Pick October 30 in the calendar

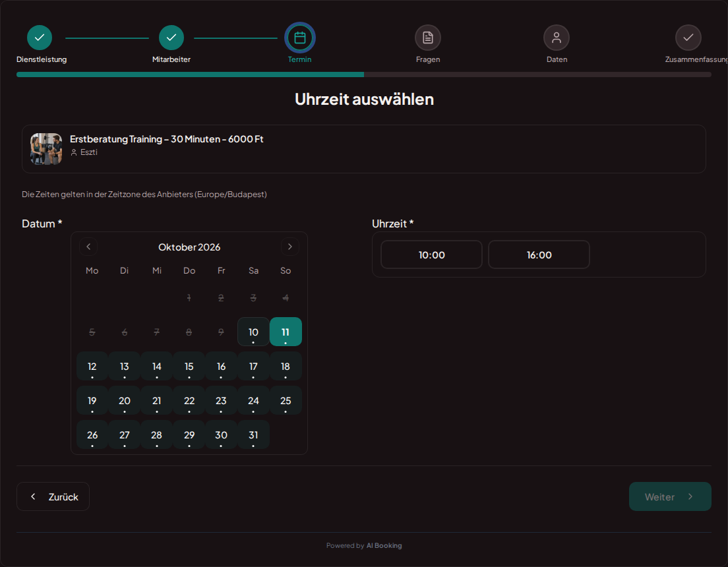[221, 434]
